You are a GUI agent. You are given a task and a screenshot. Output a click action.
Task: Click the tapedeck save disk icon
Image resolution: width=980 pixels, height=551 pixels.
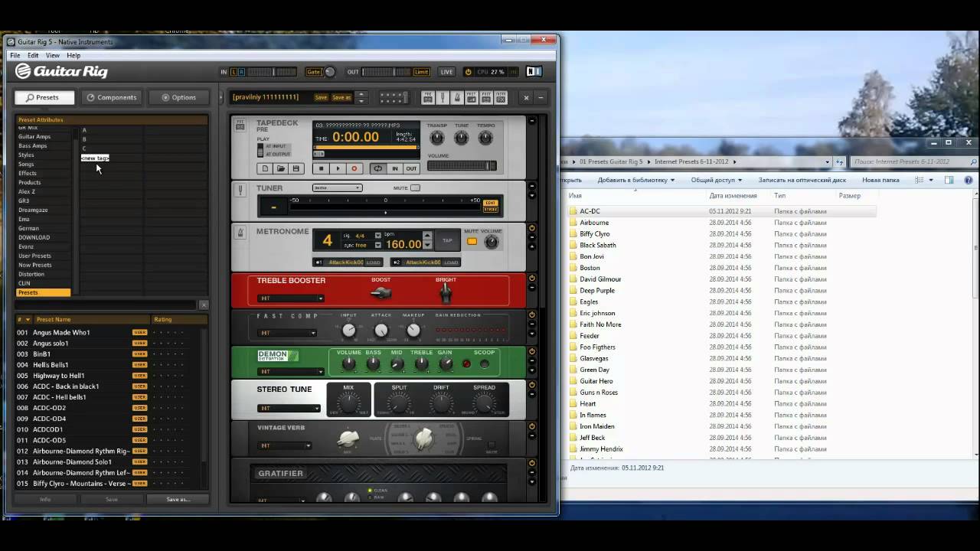point(296,168)
